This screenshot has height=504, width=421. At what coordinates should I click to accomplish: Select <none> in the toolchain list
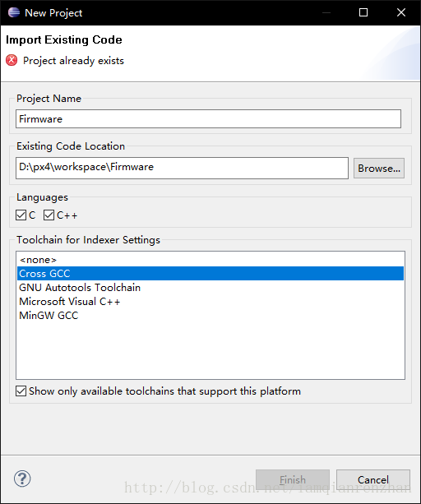(210, 260)
